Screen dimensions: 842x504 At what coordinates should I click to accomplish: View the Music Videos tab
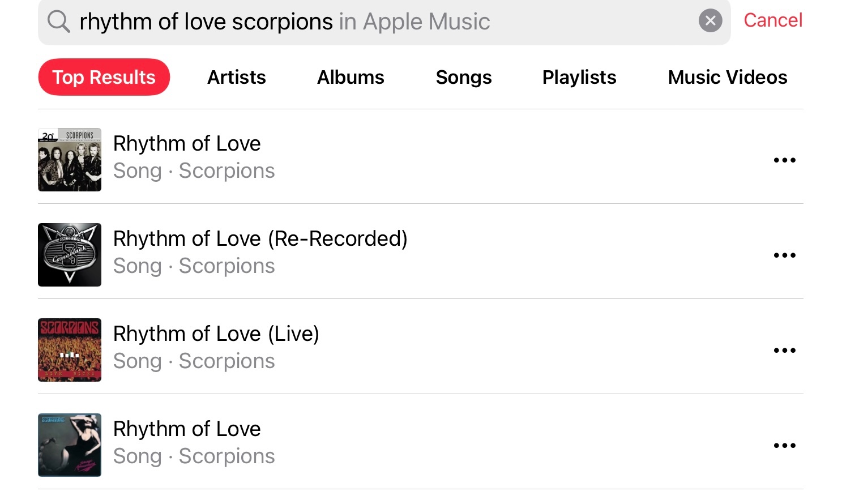pyautogui.click(x=728, y=77)
